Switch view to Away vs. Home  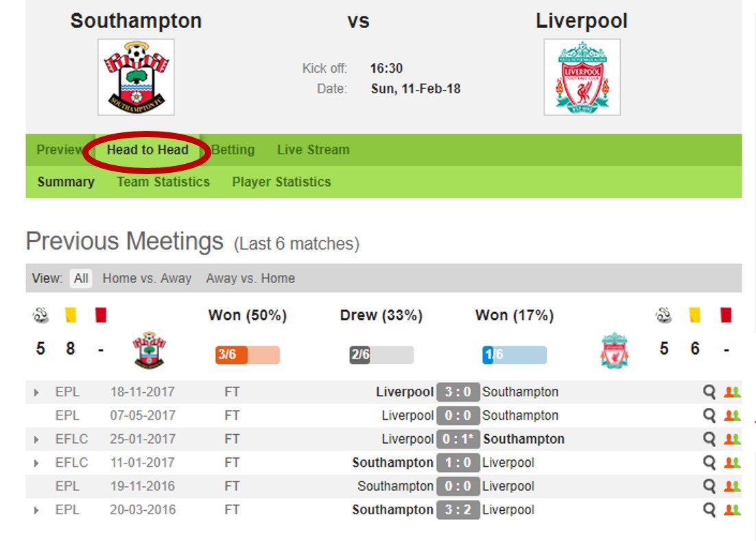click(x=250, y=278)
